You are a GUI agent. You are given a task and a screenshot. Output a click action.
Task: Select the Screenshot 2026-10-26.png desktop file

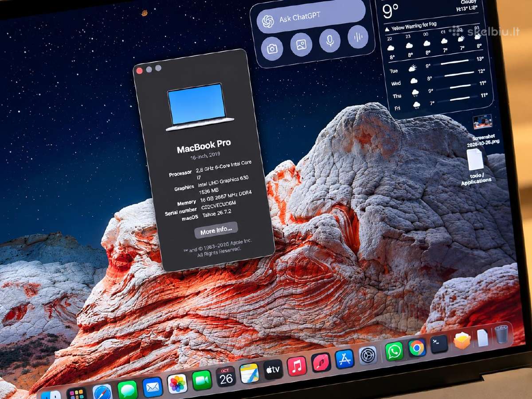point(482,131)
